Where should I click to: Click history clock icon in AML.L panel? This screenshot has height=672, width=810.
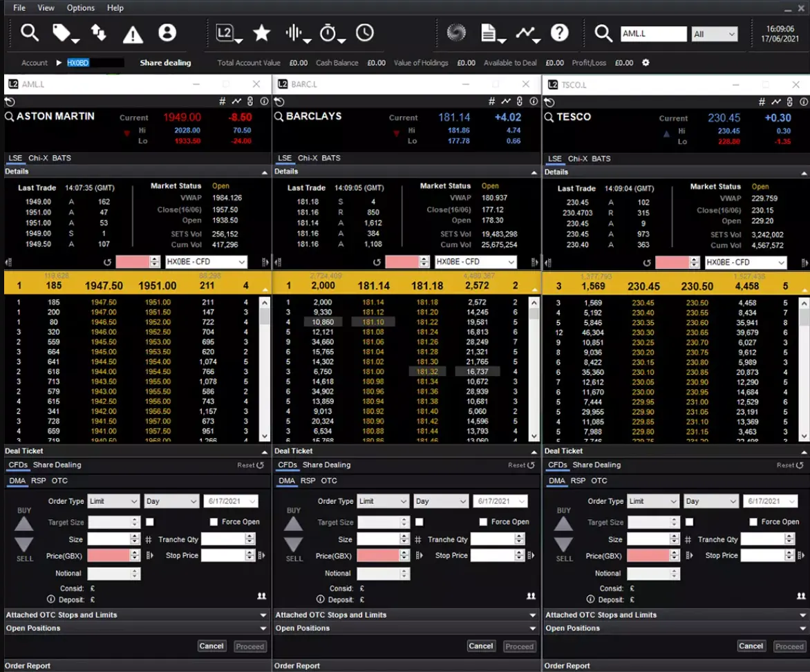10,102
